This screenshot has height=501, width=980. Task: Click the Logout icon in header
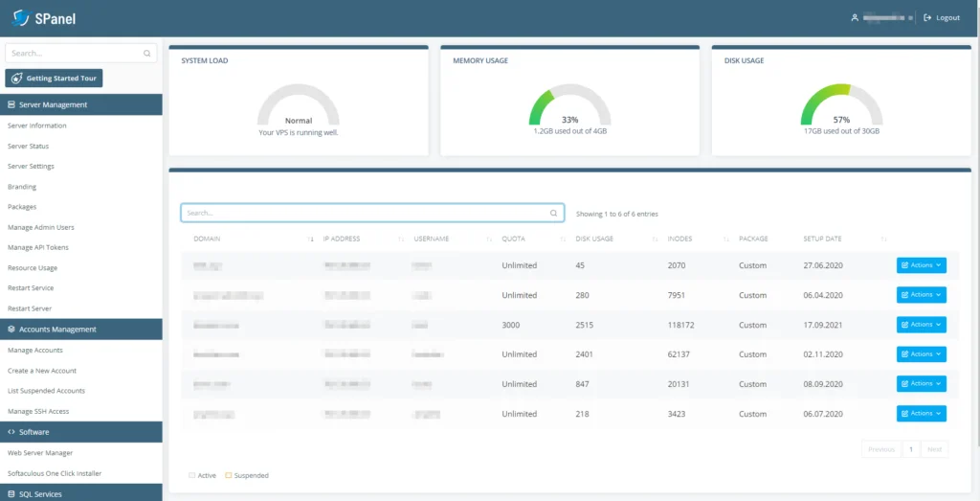926,17
